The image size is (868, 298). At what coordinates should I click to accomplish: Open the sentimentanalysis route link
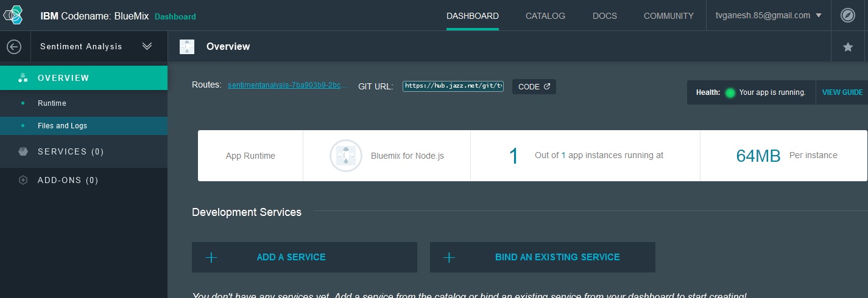coord(288,86)
